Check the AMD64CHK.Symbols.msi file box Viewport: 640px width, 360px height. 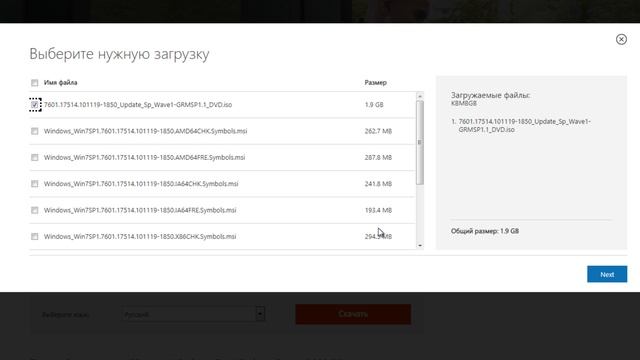[x=35, y=131]
